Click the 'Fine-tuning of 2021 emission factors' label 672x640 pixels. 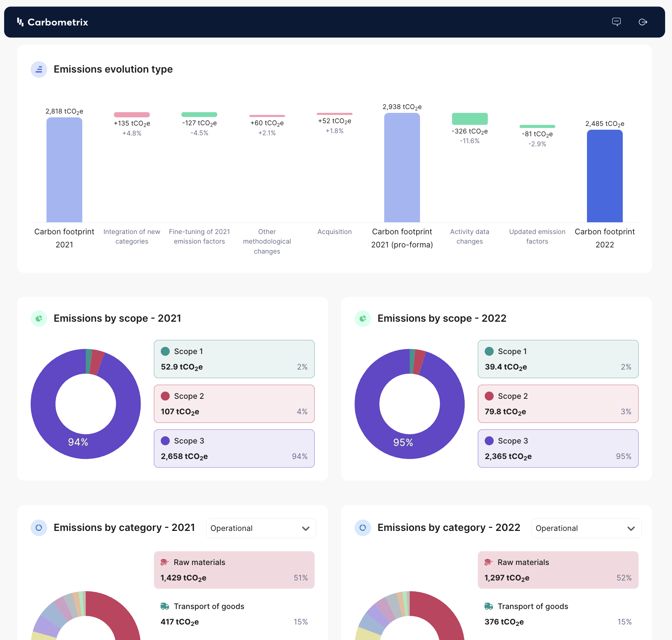tap(199, 236)
